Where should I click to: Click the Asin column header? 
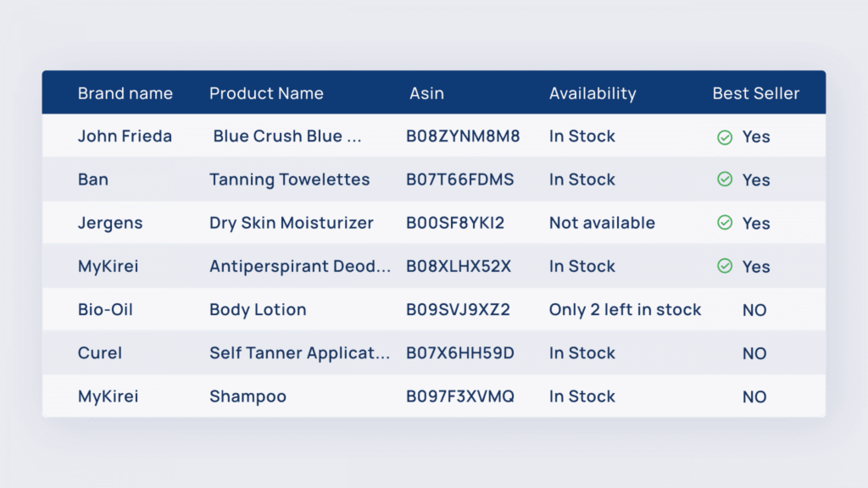(426, 93)
